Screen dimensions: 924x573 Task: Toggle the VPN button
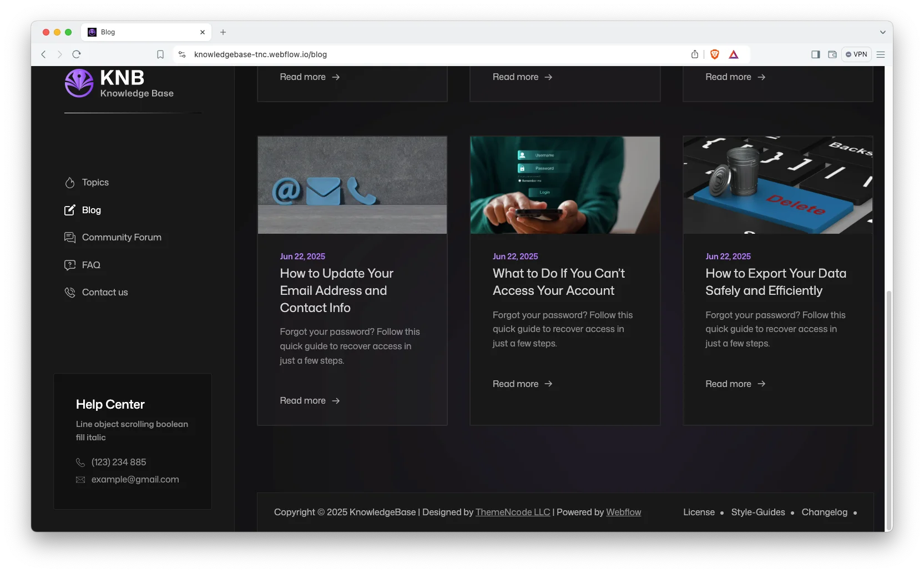(856, 54)
